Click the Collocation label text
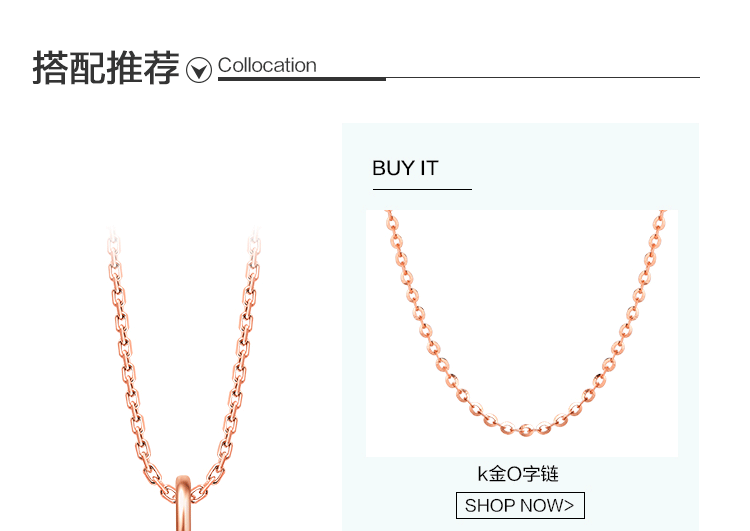 (267, 65)
